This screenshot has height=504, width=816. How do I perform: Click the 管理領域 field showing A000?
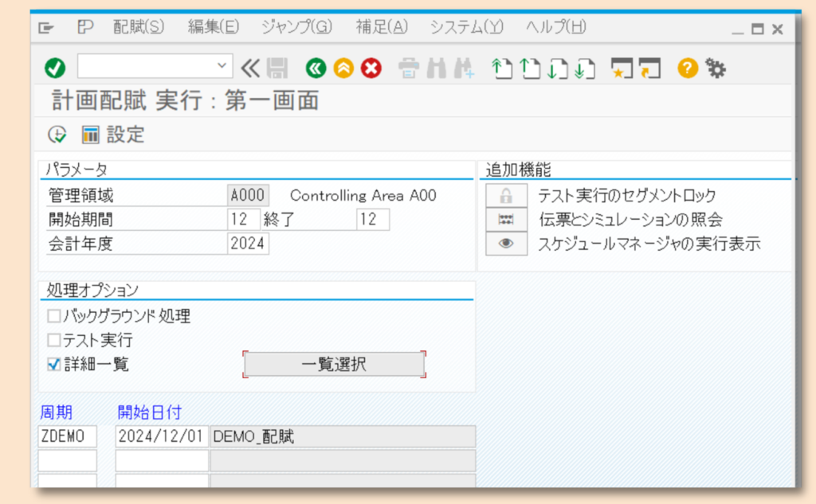(249, 196)
